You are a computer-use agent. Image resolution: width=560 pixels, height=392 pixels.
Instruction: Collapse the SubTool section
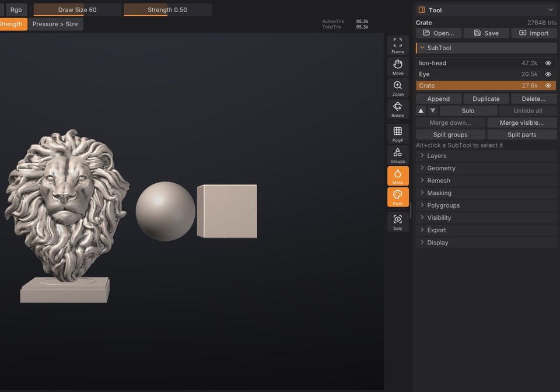(x=486, y=48)
